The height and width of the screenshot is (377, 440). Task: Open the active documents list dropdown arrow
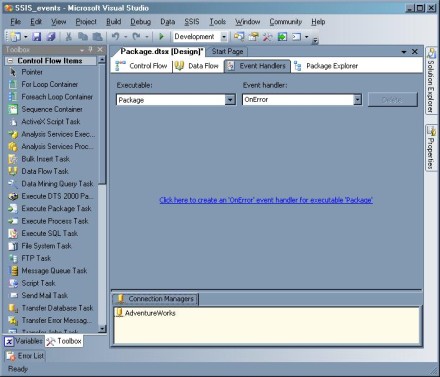404,52
